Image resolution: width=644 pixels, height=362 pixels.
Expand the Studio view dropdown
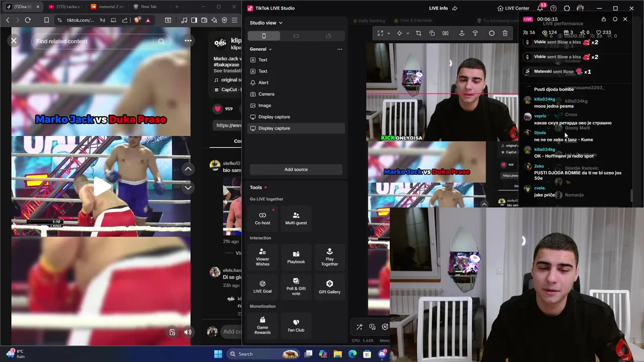point(266,23)
